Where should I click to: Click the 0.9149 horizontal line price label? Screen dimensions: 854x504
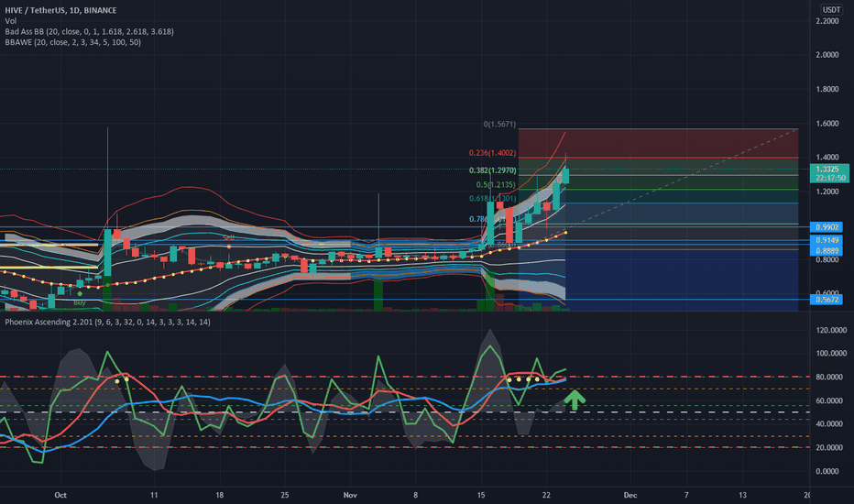point(827,240)
